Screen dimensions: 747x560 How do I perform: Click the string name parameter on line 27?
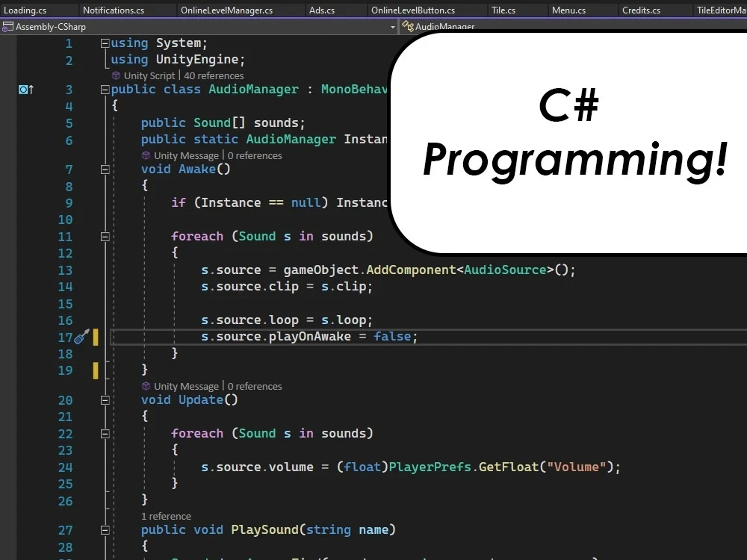coord(347,529)
